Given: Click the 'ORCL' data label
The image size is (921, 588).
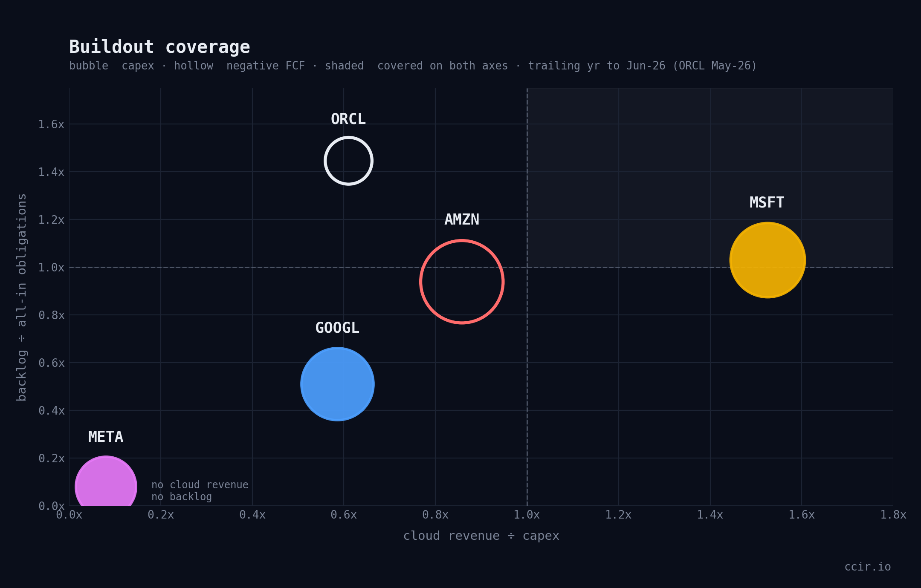Looking at the screenshot, I should tap(348, 119).
